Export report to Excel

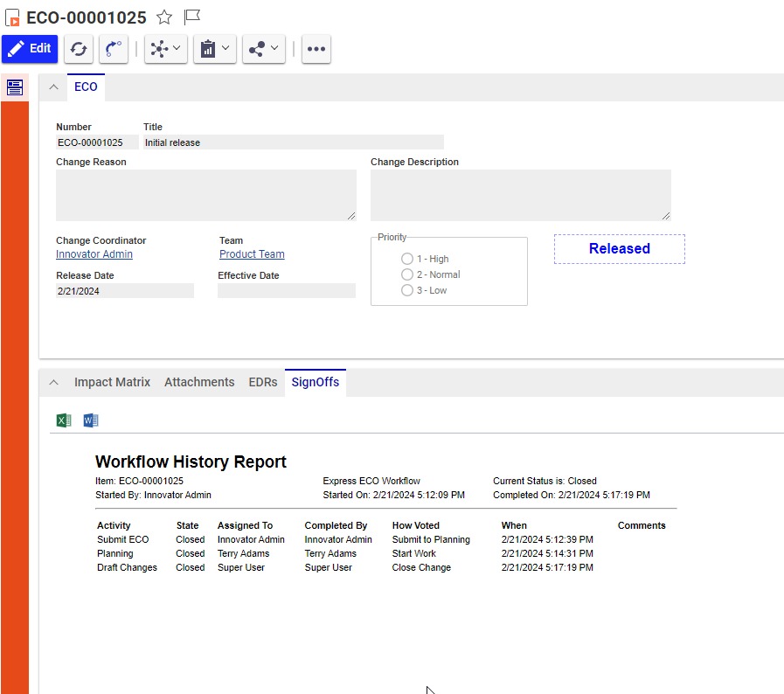64,420
